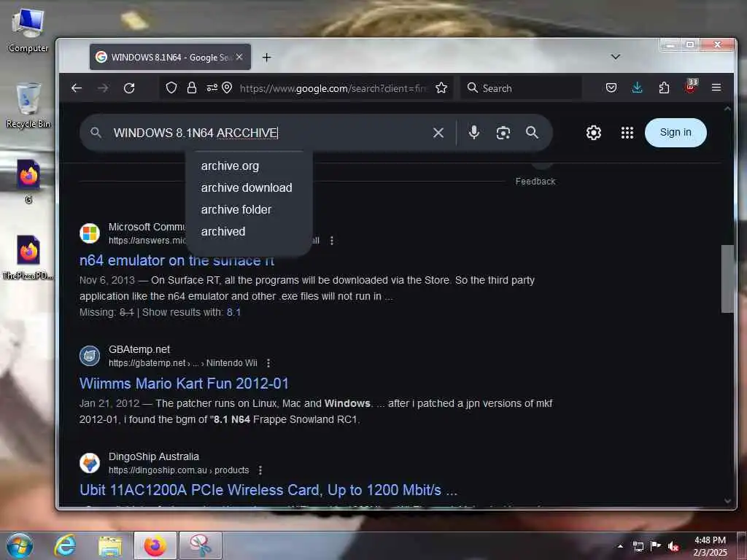This screenshot has height=560, width=747.
Task: Select the Recycle Bin desktop icon
Action: click(28, 106)
